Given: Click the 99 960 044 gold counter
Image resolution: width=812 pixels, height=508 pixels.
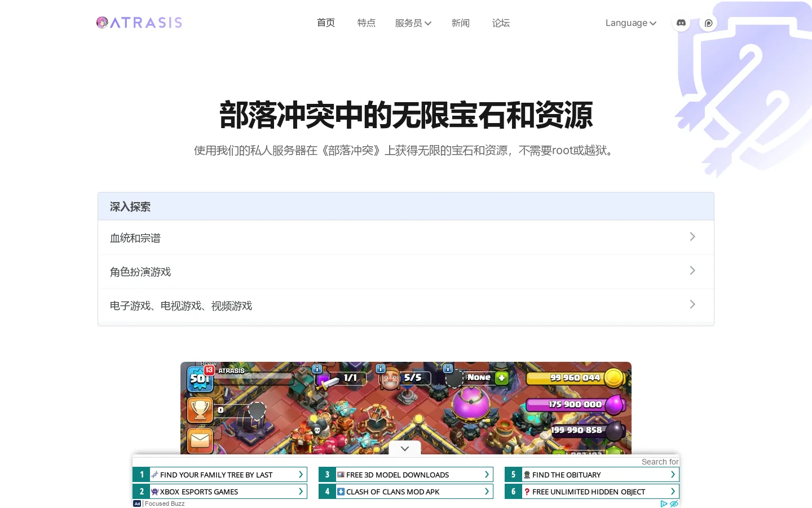Looking at the screenshot, I should [575, 378].
